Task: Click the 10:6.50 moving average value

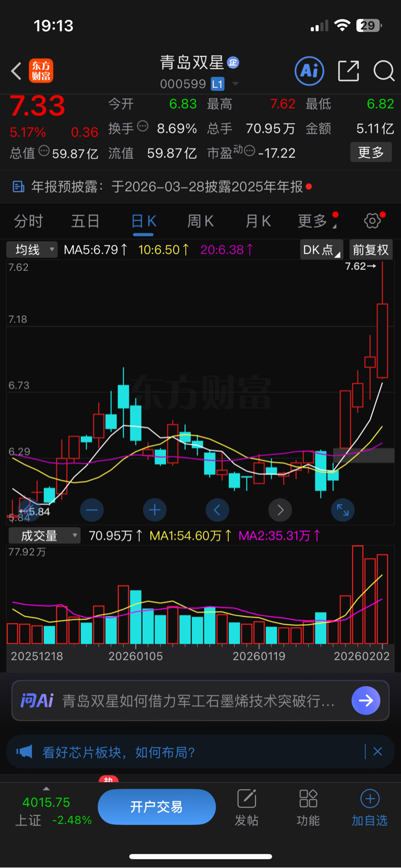Action: pyautogui.click(x=163, y=249)
